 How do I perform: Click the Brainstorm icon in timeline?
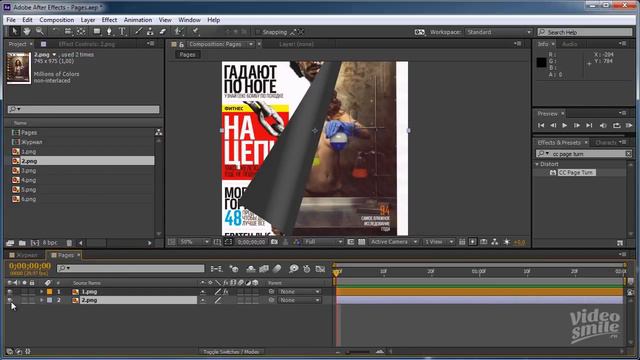(x=293, y=269)
